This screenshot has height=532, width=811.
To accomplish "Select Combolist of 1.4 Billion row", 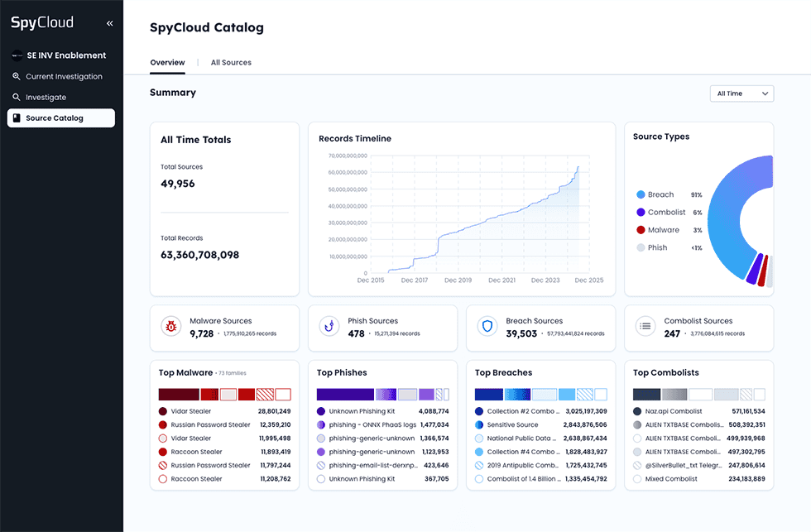I will click(541, 479).
